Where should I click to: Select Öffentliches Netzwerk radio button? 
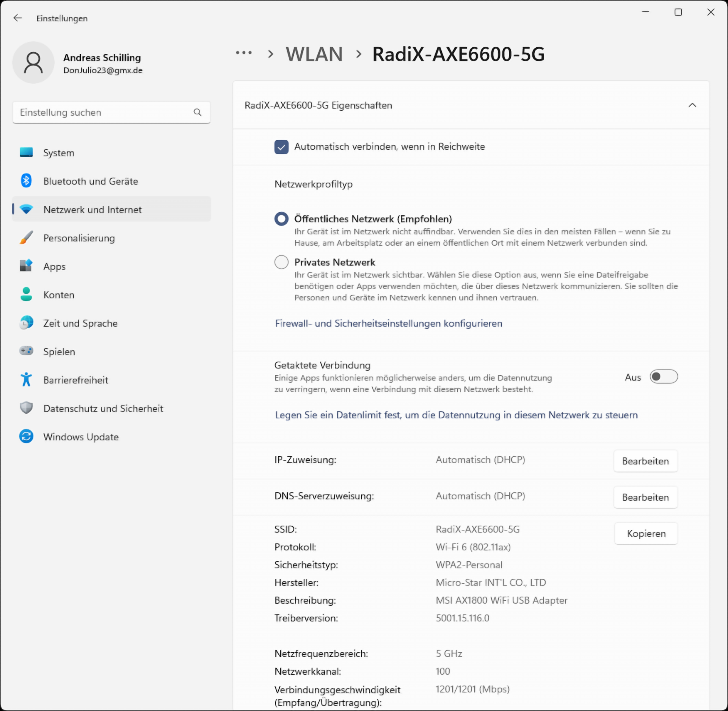coord(281,219)
